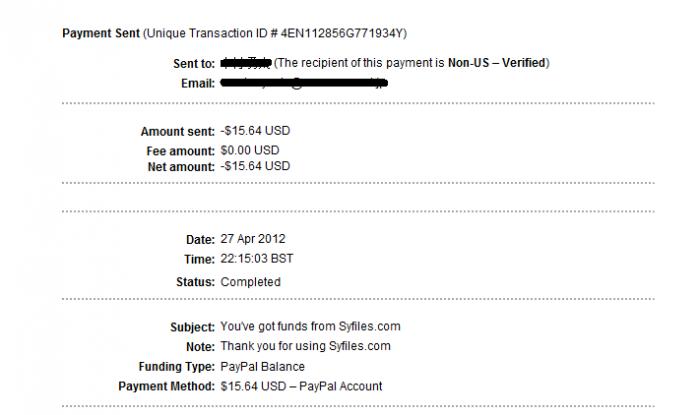Viewport: 700px width, 415px height.
Task: Click the "Payment Method:" label
Action: (166, 386)
